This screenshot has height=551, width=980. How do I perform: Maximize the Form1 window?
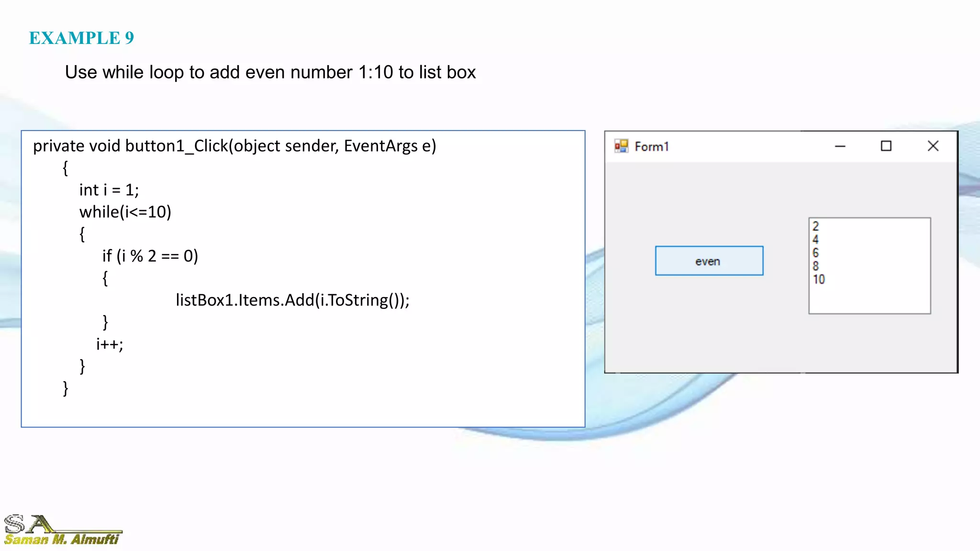pyautogui.click(x=886, y=146)
